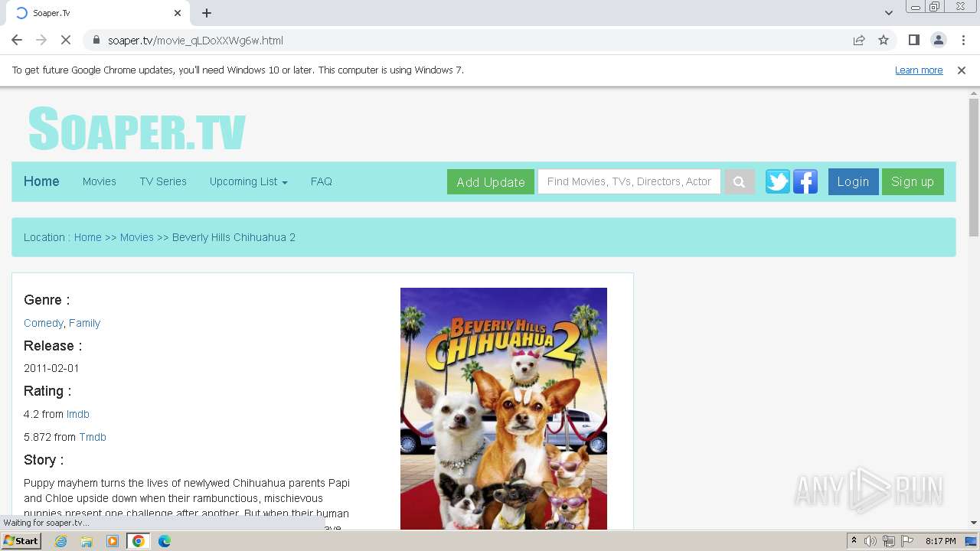Click the Sign up button

point(913,181)
